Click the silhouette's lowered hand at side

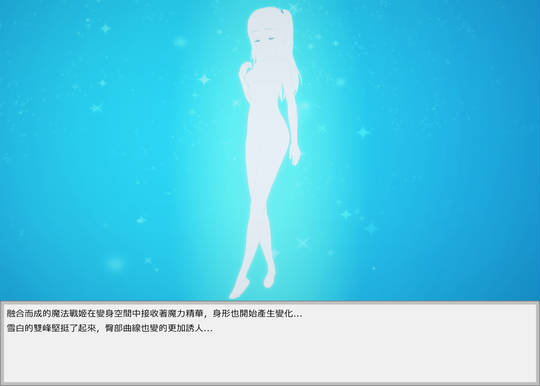tap(294, 154)
